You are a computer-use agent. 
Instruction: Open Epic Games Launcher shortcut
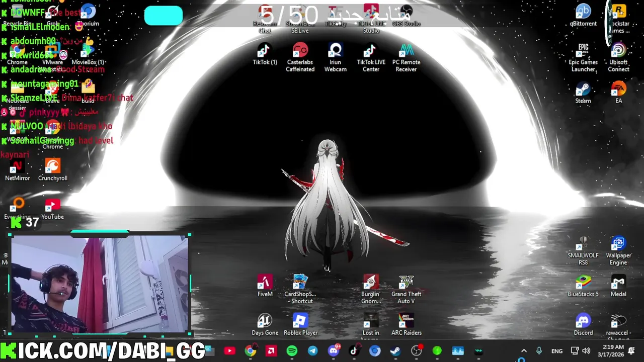point(583,57)
